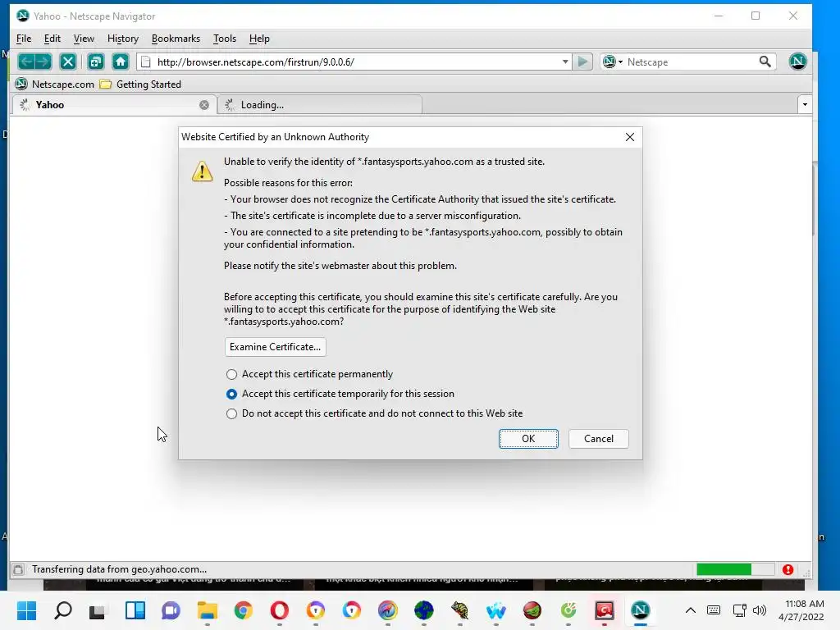Screen dimensions: 840x630
Task: Click the yellow warning triangle icon
Action: pyautogui.click(x=202, y=171)
